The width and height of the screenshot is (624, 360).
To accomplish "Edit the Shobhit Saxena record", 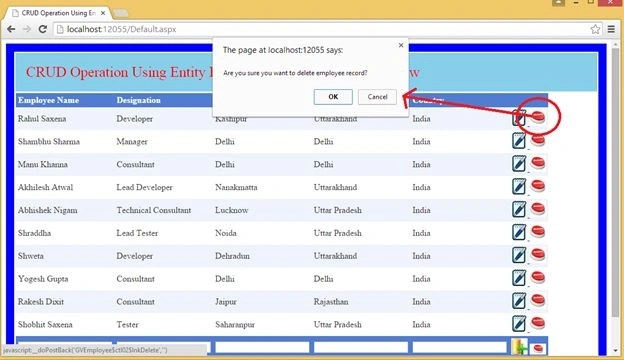I will click(519, 324).
